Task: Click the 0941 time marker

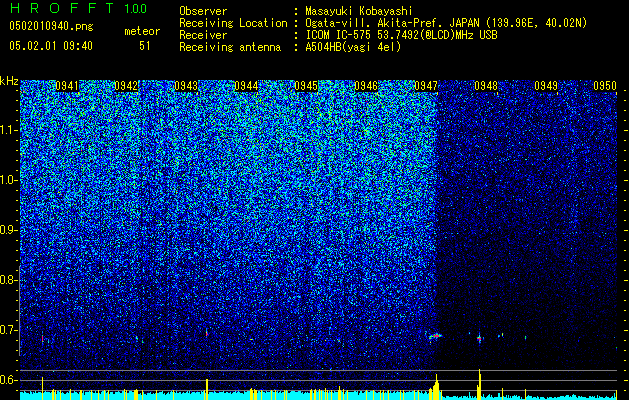Action: pyautogui.click(x=67, y=86)
